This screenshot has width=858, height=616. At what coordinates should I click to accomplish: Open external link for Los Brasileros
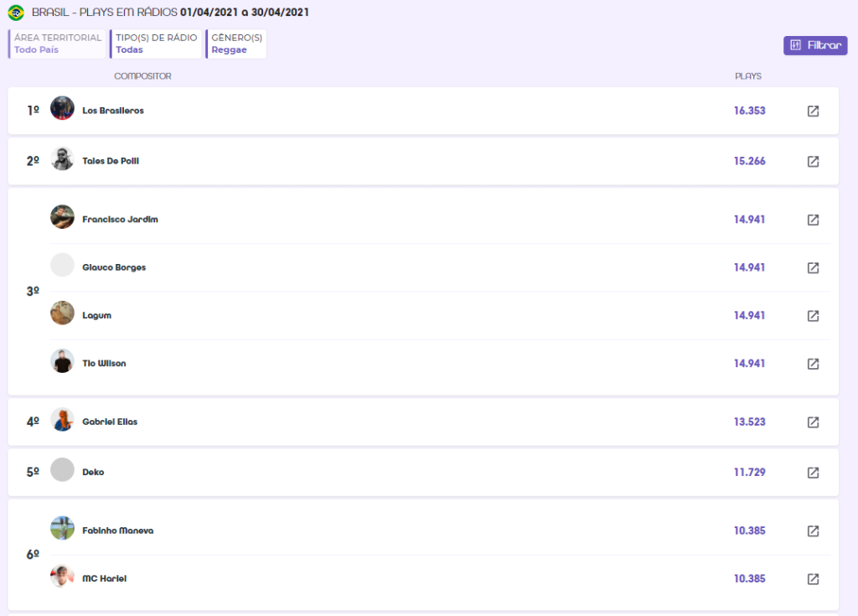tap(813, 111)
